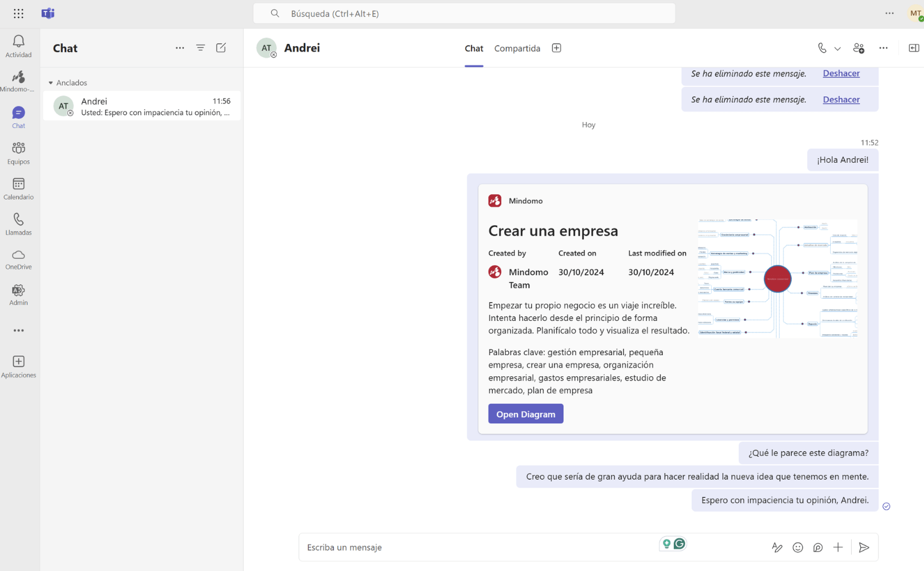
Task: Open the emoji picker
Action: pos(798,547)
